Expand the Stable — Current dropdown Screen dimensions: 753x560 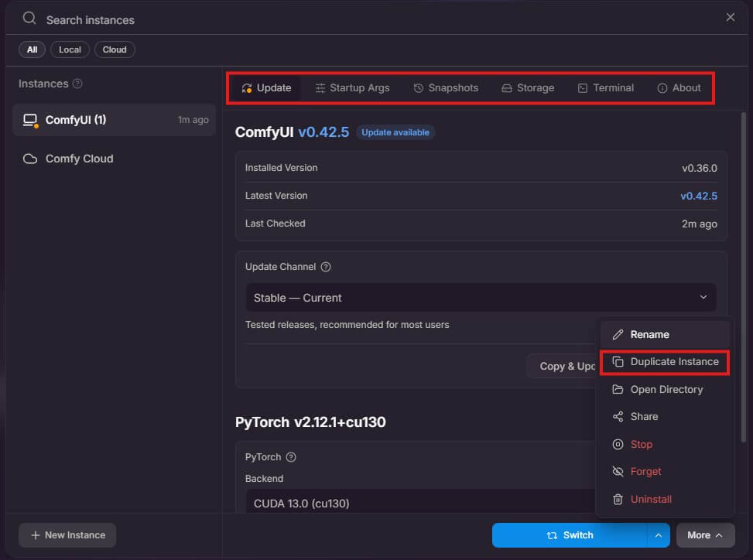pyautogui.click(x=481, y=298)
